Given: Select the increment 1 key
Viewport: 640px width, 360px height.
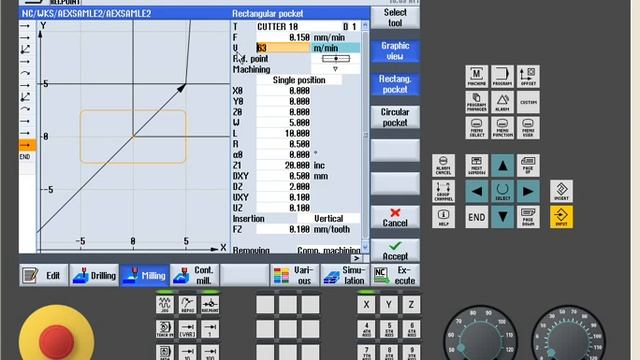Looking at the screenshot, I should tap(210, 329).
